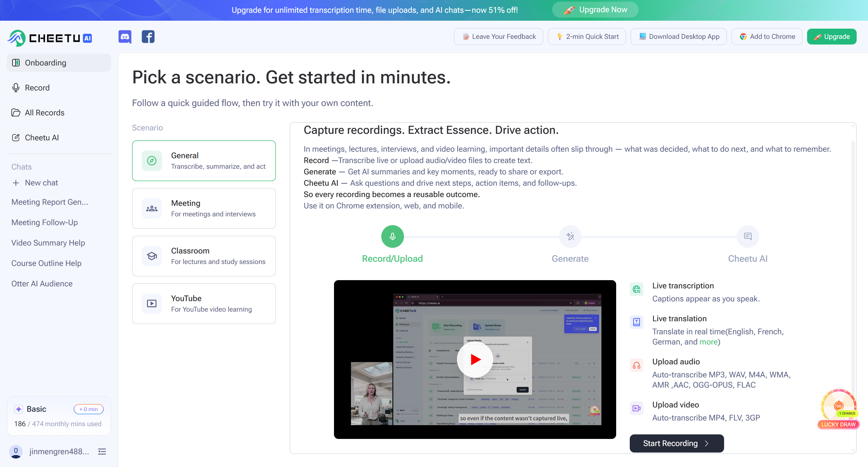Click the green Record/Upload microphone icon
868x467 pixels.
point(392,236)
